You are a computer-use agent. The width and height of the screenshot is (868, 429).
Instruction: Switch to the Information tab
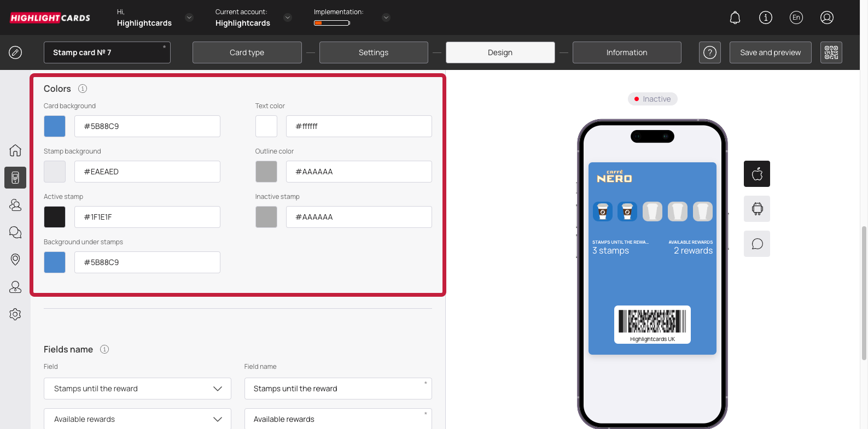click(626, 52)
